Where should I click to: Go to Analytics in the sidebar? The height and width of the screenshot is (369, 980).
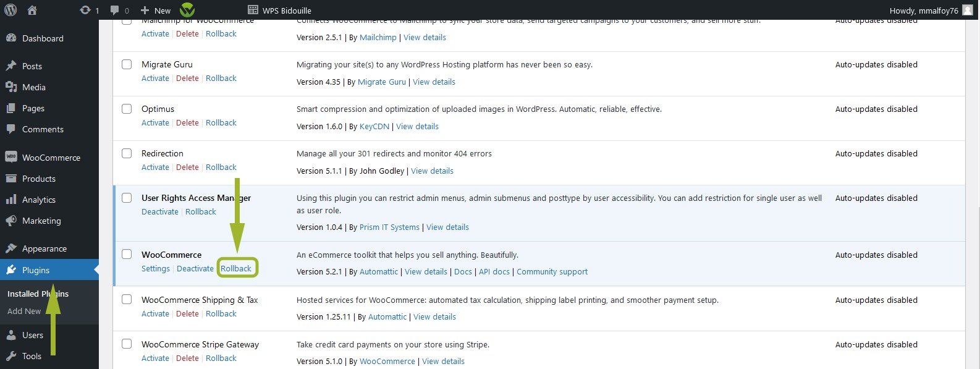(38, 200)
